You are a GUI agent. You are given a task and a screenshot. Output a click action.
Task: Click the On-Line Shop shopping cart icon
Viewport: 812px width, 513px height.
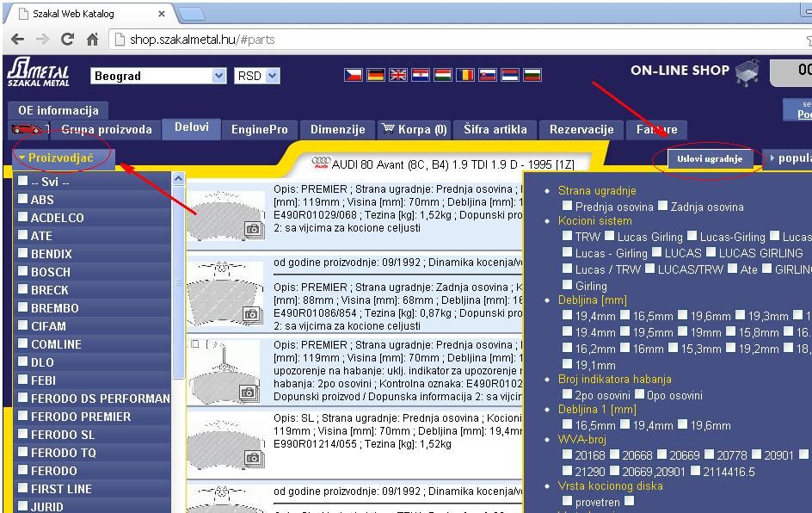point(747,72)
